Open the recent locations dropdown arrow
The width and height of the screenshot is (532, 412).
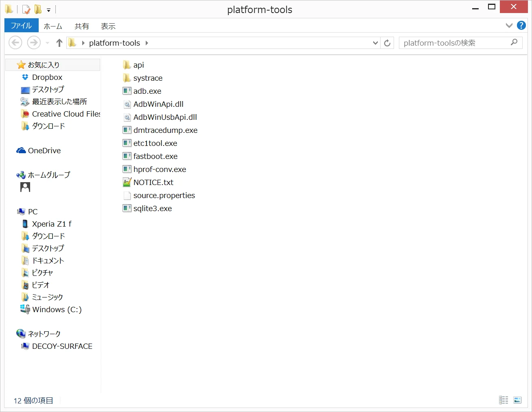click(47, 43)
